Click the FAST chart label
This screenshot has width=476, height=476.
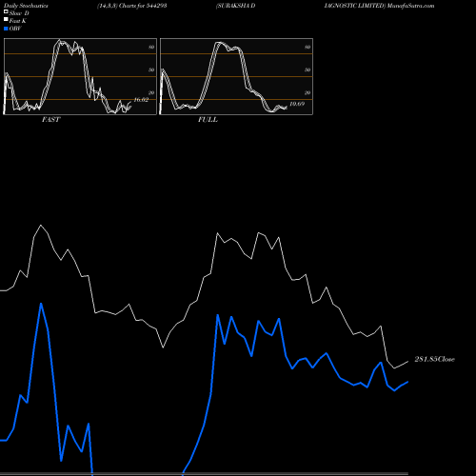[51, 120]
